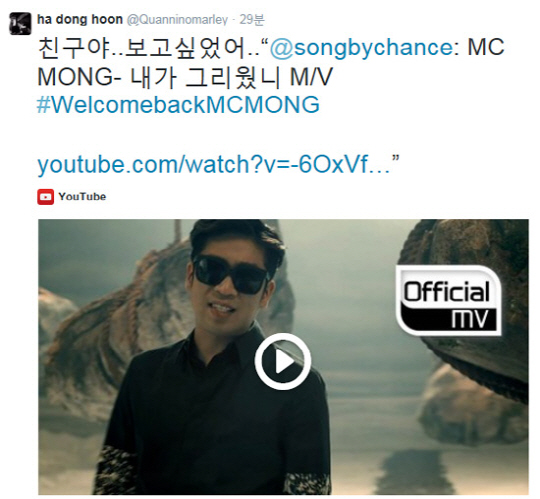This screenshot has height=499, width=540.
Task: Click the 'Official' word on the badge
Action: [x=447, y=292]
